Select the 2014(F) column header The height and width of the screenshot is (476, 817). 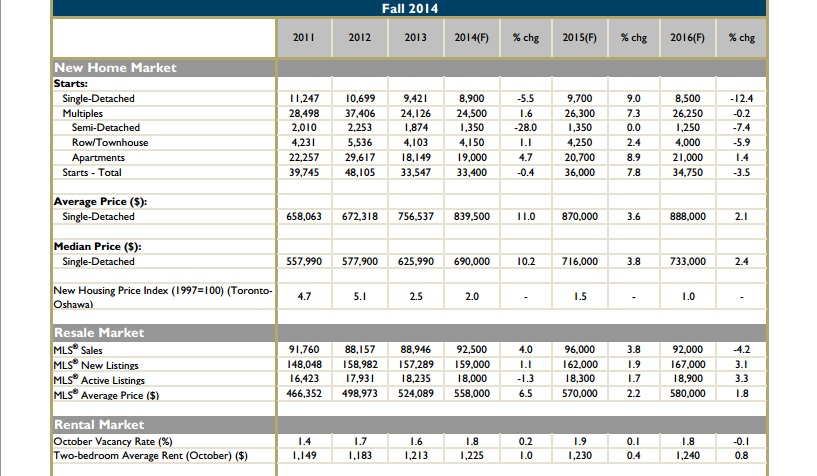click(x=472, y=37)
